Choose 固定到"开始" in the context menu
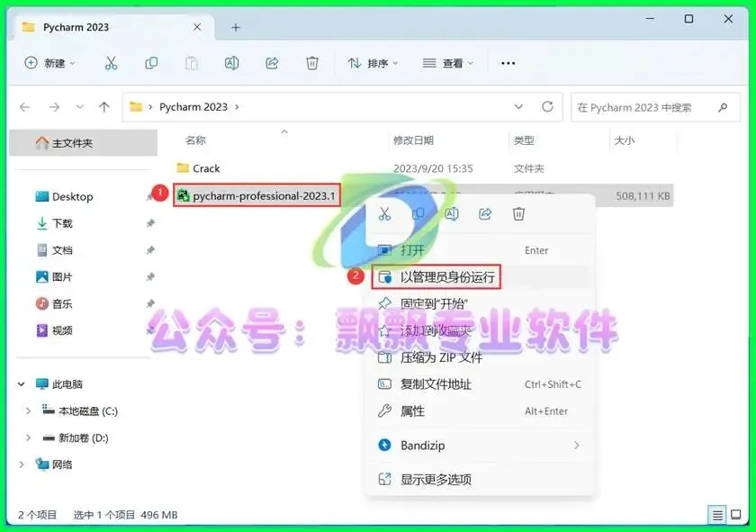Screen dimensions: 756x532 [481, 304]
